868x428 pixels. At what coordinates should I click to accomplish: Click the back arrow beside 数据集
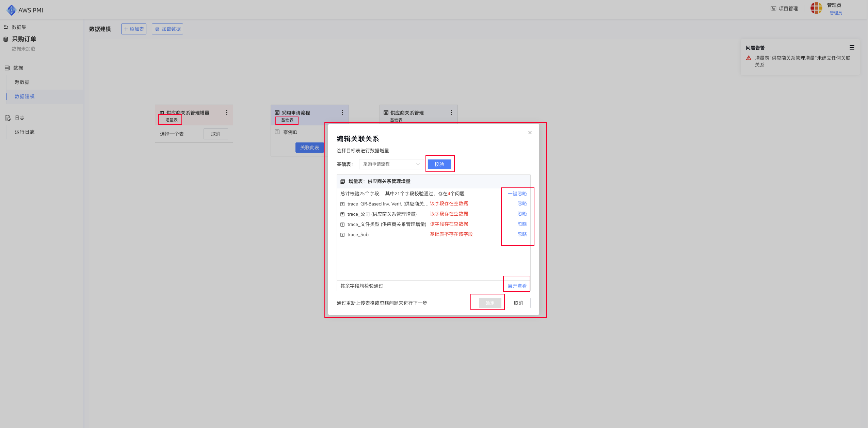pyautogui.click(x=6, y=27)
